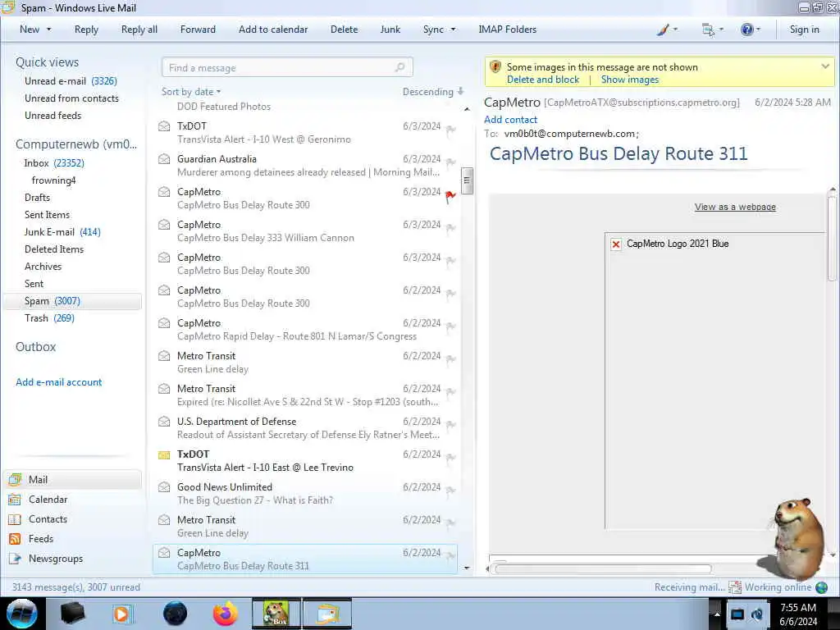
Task: Flag the U.S. Department of Defense message
Action: 450,426
